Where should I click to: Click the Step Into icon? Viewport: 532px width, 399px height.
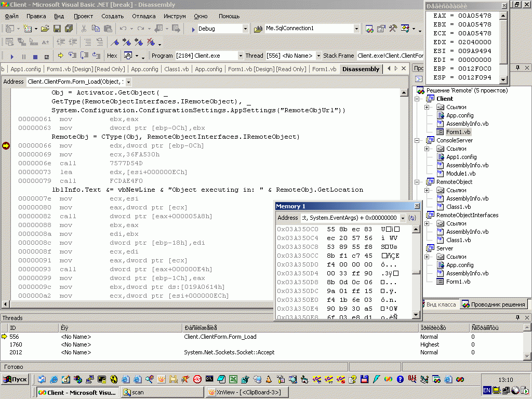[x=72, y=56]
